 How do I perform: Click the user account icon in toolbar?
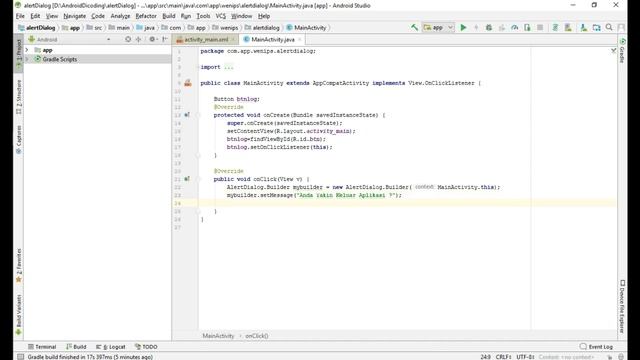click(621, 27)
